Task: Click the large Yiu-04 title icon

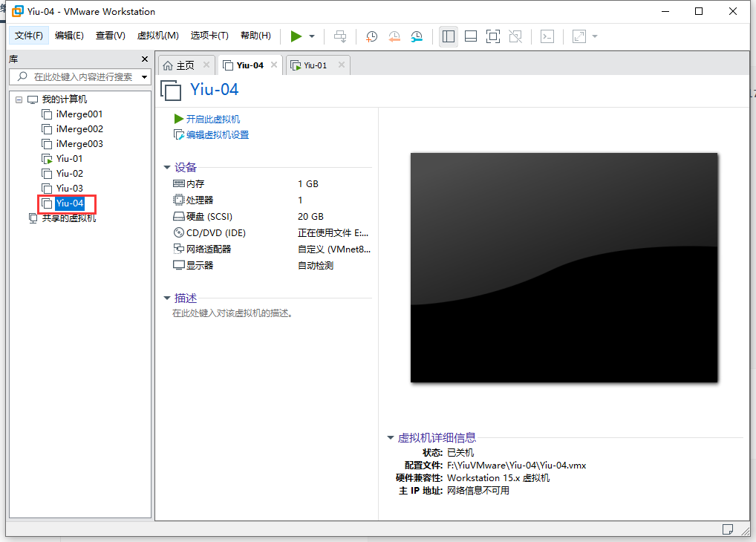Action: click(x=171, y=90)
